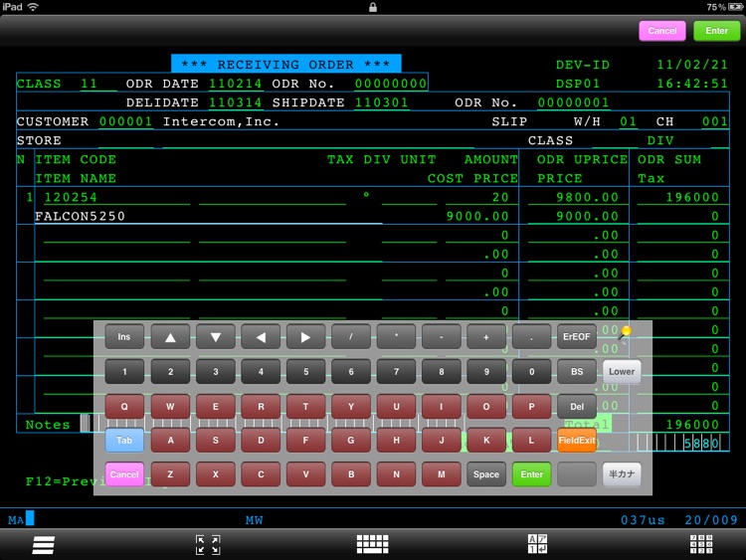Click the tax total value 5880
Screen dimensions: 746x560
pyautogui.click(x=701, y=444)
